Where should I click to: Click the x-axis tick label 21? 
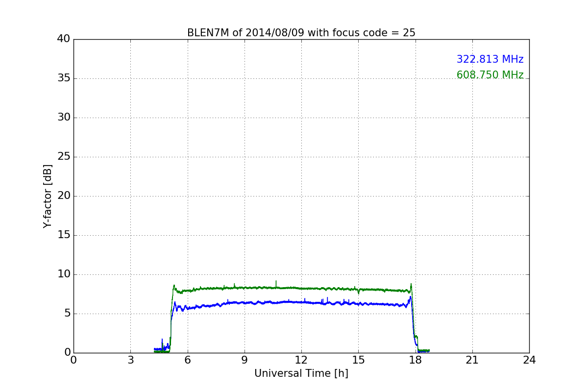click(472, 360)
